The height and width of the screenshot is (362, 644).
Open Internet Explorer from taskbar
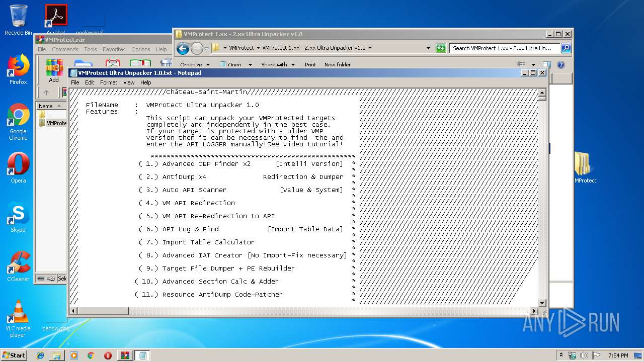(x=40, y=355)
